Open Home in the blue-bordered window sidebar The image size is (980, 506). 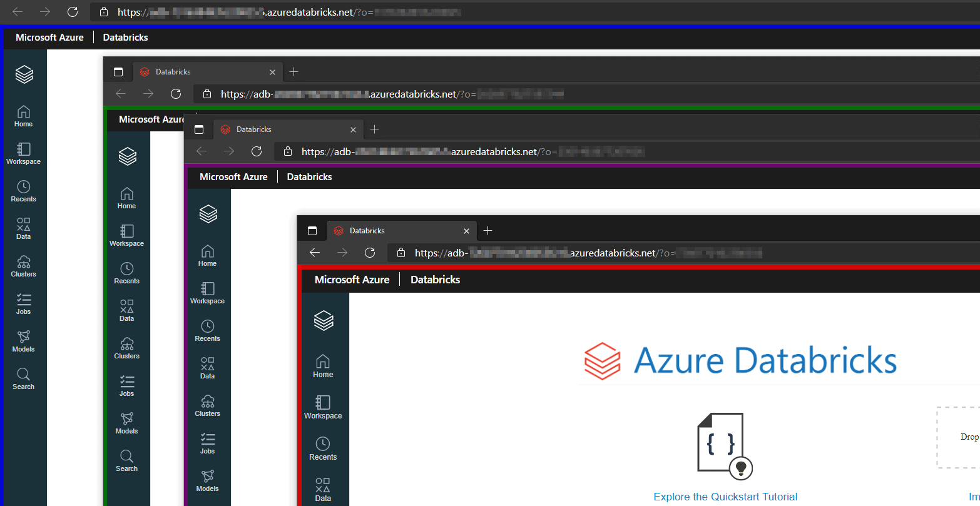[23, 116]
